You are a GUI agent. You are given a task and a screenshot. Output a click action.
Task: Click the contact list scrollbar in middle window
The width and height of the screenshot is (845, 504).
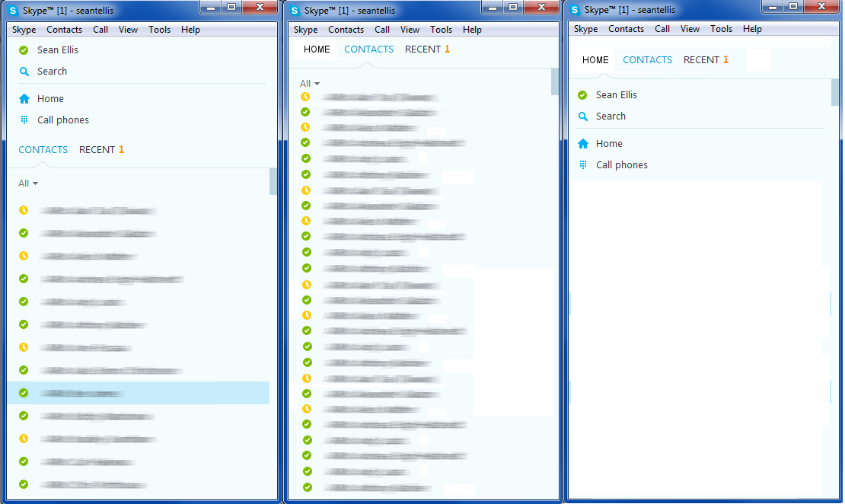pyautogui.click(x=555, y=82)
